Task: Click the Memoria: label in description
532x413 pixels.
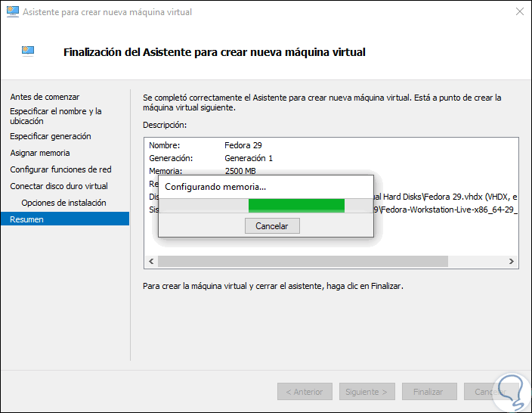Action: (165, 171)
